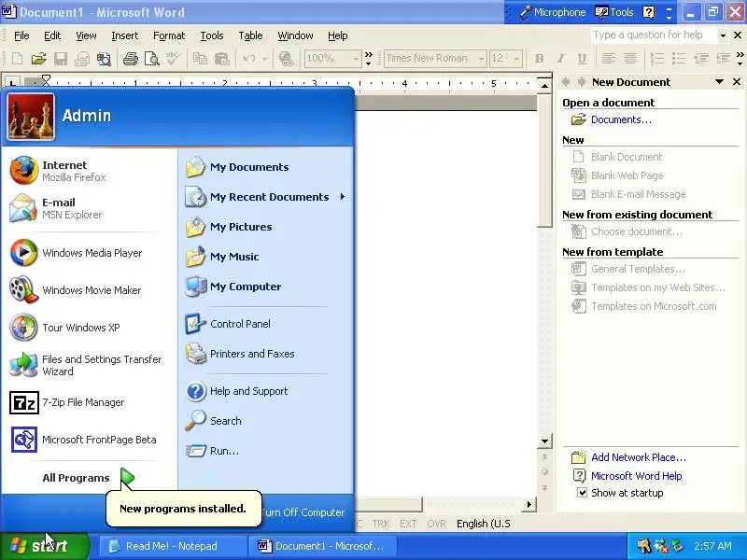Screen dimensions: 747x560
Task: Open the Table menu
Action: coord(250,35)
